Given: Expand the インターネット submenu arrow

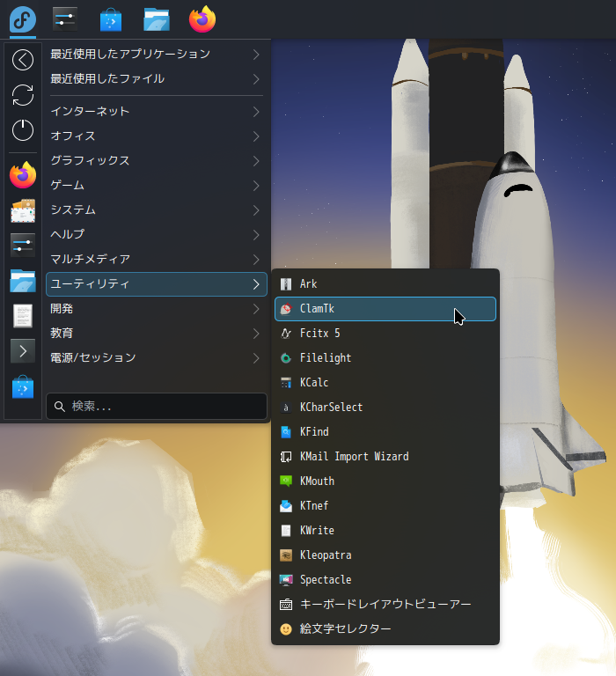Looking at the screenshot, I should (256, 112).
